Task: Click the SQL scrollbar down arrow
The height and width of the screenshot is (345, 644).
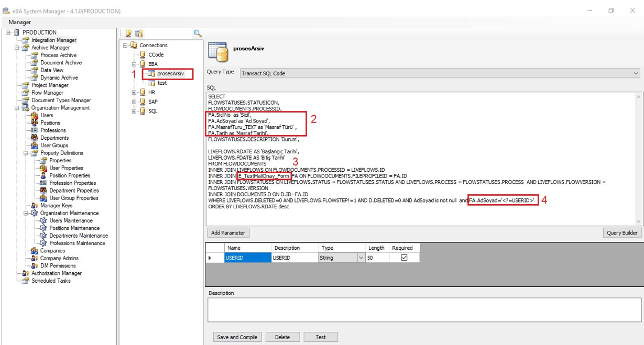Action: (x=638, y=221)
